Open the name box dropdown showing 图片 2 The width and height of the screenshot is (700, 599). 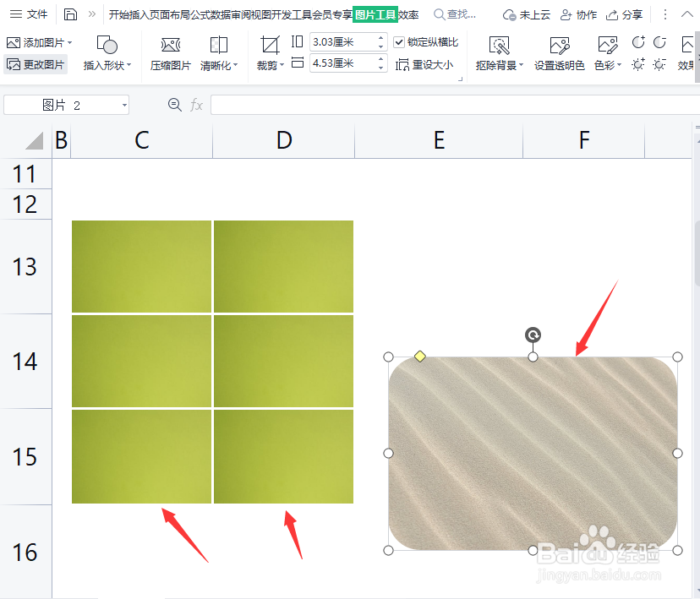[x=124, y=106]
